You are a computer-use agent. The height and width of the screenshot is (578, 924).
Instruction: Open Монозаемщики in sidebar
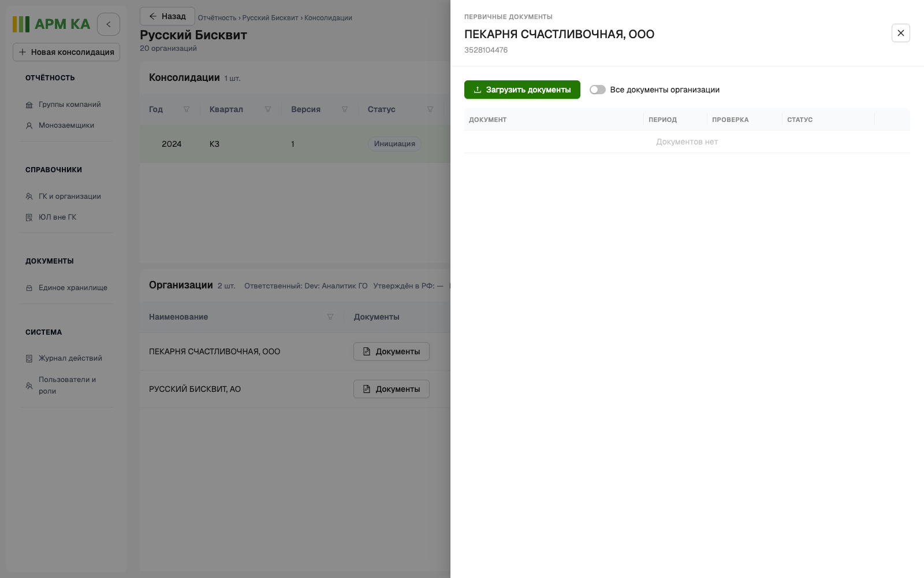[x=66, y=125]
